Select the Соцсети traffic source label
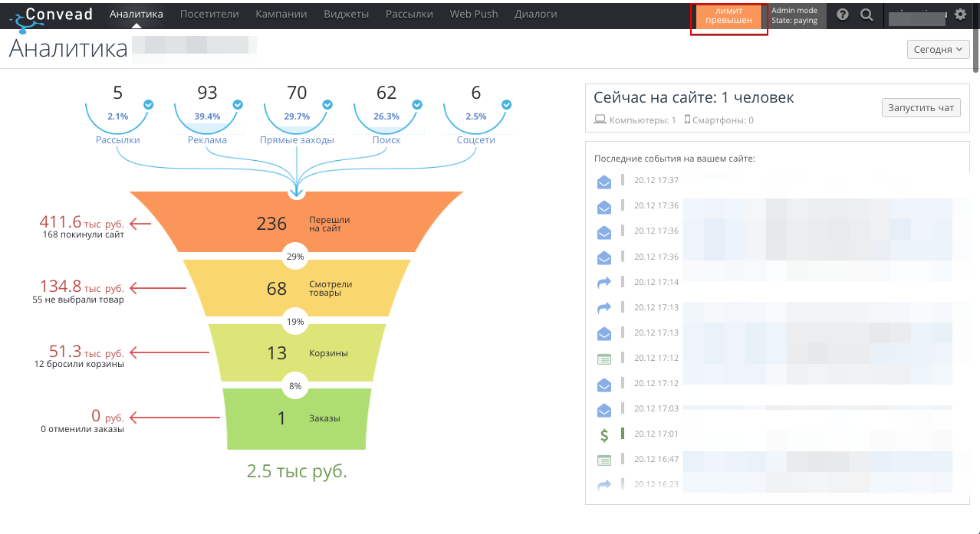The image size is (980, 534). coord(476,140)
